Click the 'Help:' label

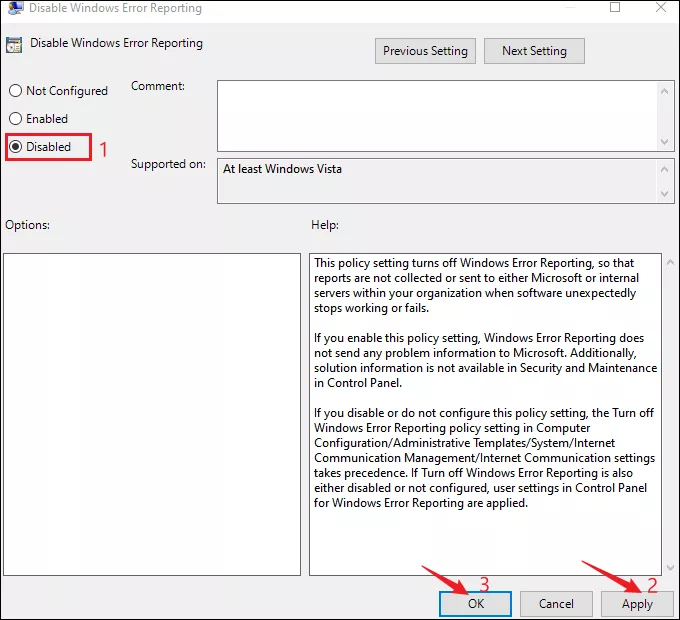pyautogui.click(x=325, y=225)
